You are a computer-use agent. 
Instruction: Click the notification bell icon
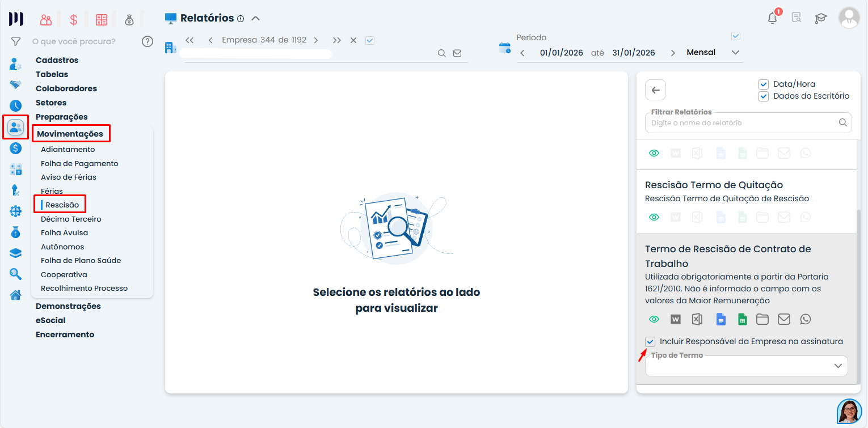(x=772, y=18)
